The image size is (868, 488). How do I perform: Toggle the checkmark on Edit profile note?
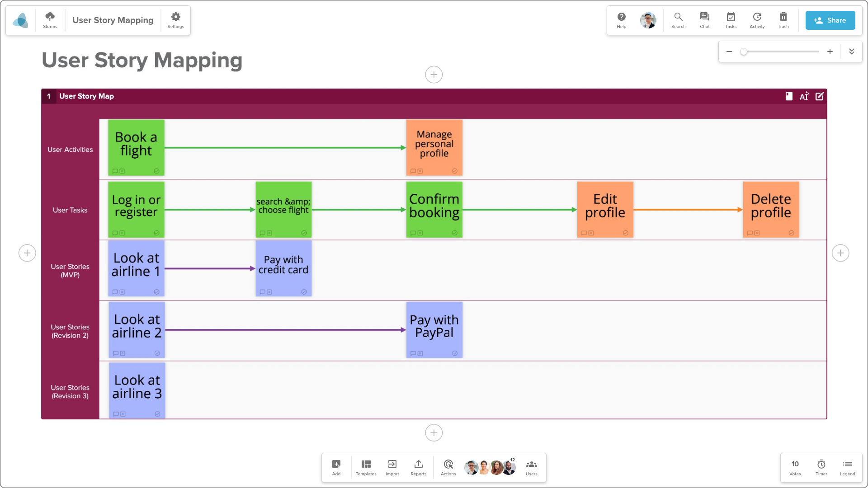coord(626,233)
